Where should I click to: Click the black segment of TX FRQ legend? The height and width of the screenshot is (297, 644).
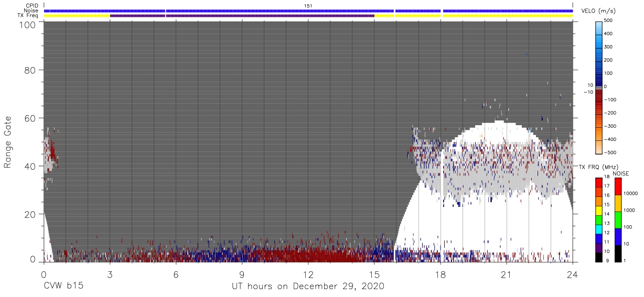599,256
